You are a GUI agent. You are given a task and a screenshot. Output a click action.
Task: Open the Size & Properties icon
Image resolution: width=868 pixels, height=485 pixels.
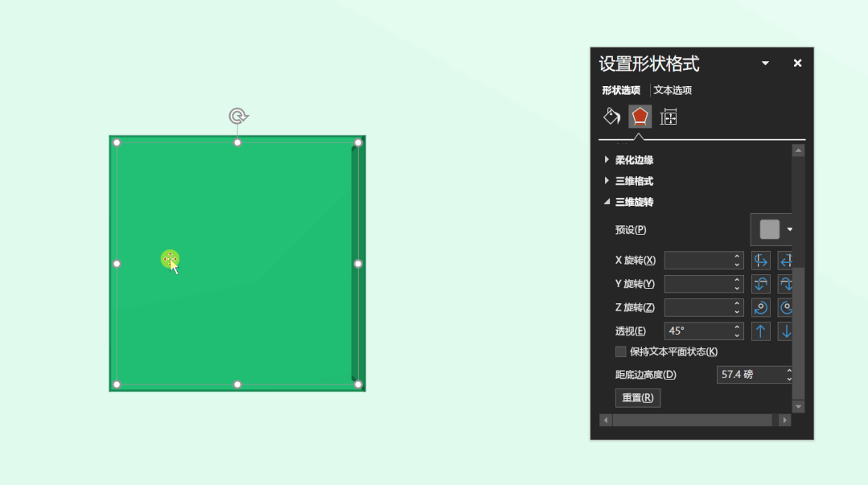[x=668, y=117]
